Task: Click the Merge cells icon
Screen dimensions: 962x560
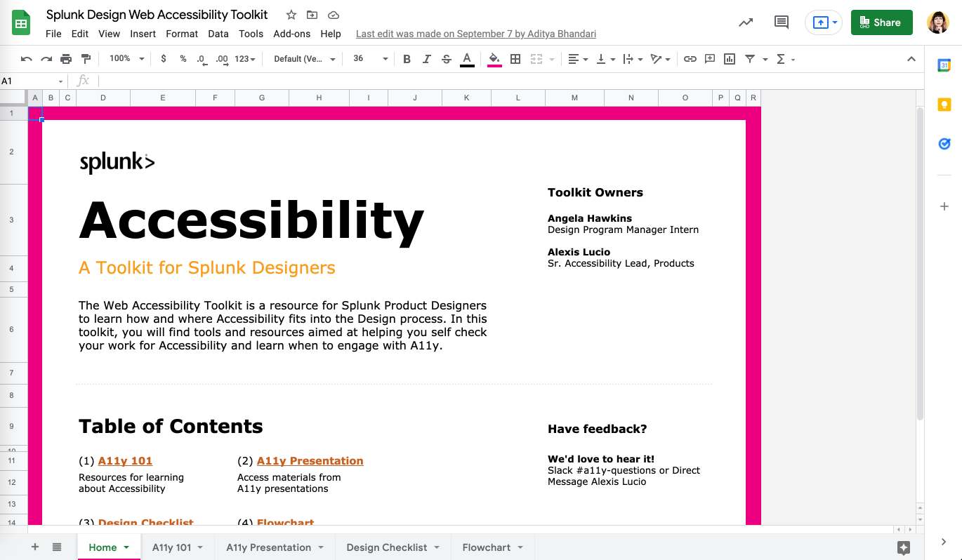Action: coord(537,59)
